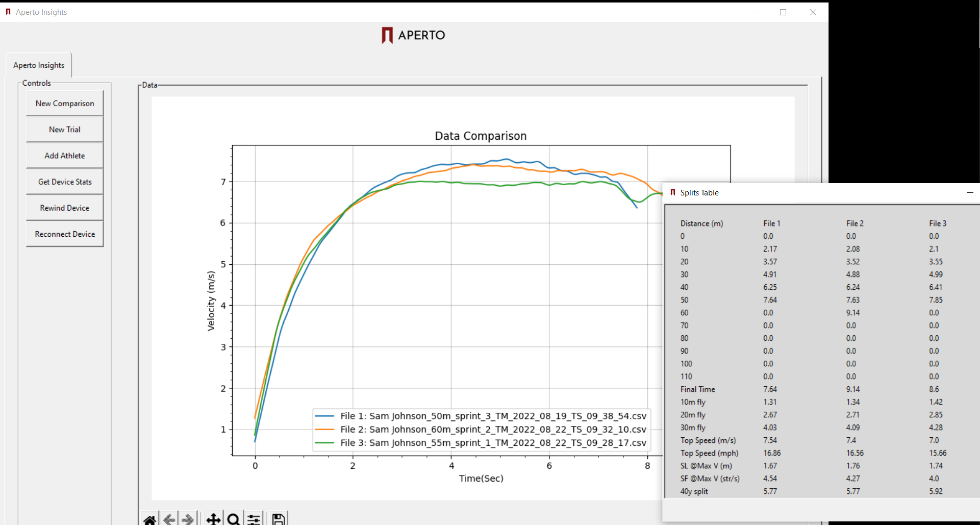The height and width of the screenshot is (525, 980).
Task: Click the Top Speed (mph) row label
Action: [x=709, y=453]
